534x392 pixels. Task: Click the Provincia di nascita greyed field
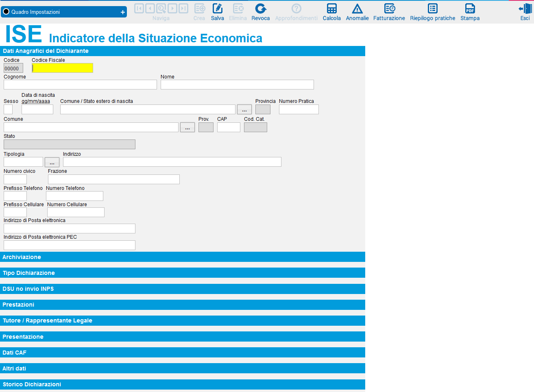(263, 109)
